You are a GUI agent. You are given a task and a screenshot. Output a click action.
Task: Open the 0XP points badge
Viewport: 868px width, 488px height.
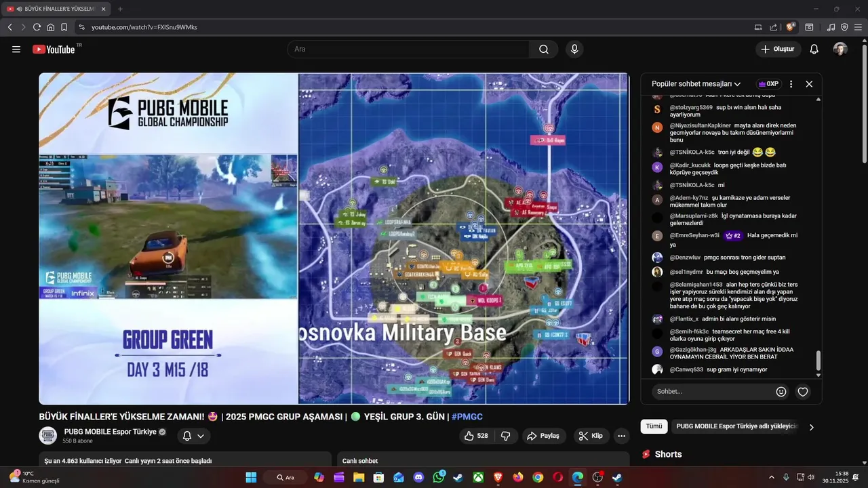768,84
